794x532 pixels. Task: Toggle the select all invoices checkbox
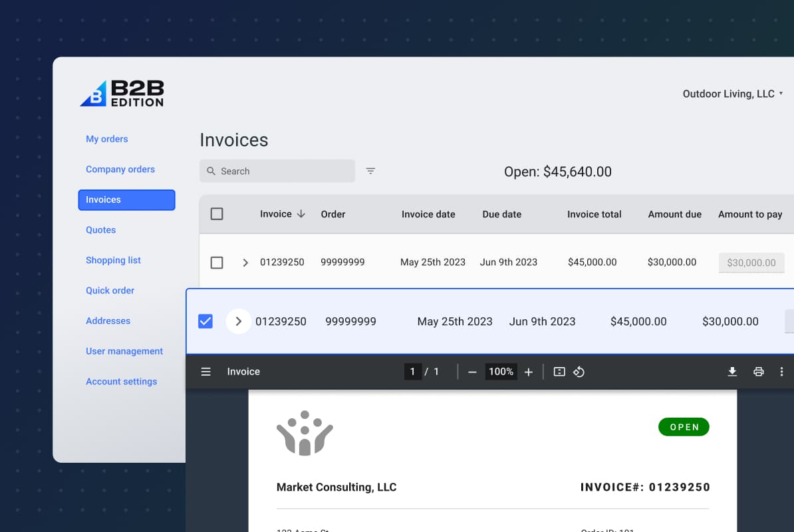[217, 214]
